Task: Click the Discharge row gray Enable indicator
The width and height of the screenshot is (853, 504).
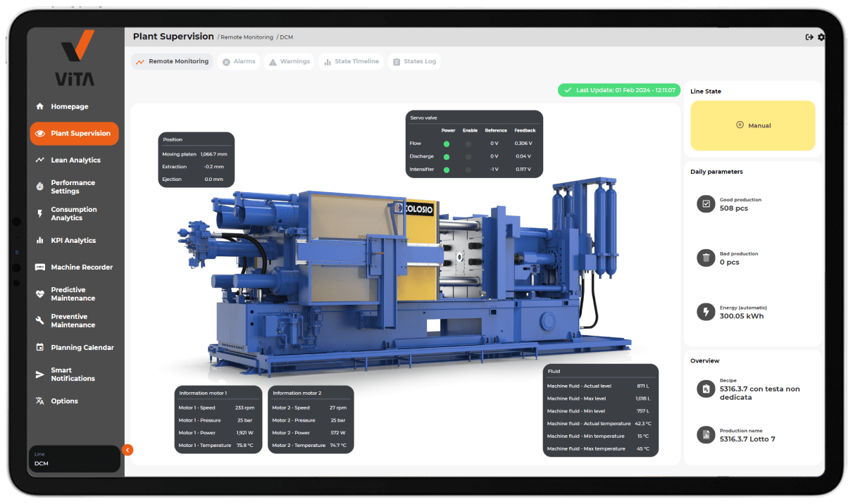Action: pyautogui.click(x=468, y=156)
